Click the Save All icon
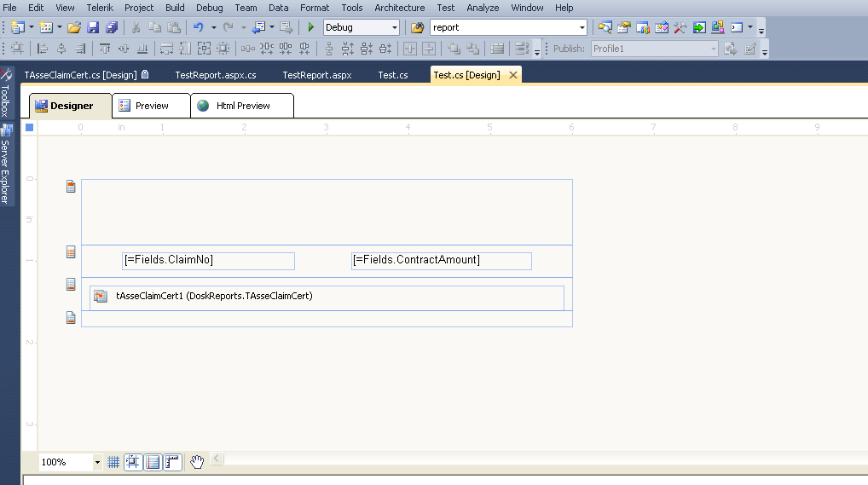Viewport: 868px width, 485px height. click(112, 27)
